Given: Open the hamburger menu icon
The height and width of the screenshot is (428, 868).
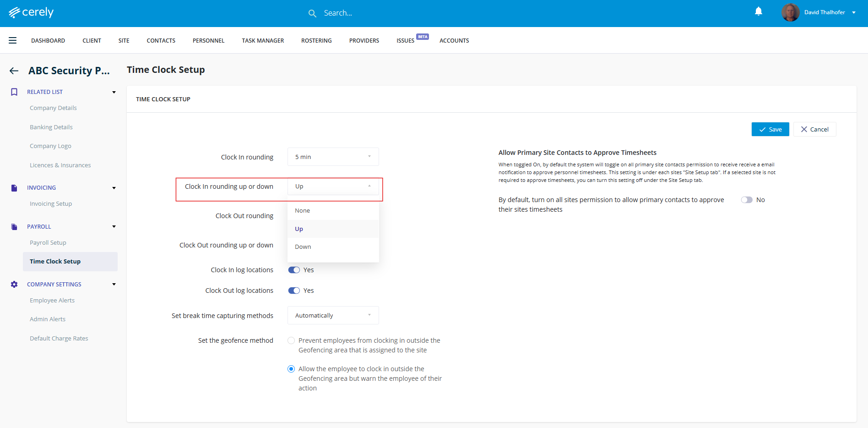Looking at the screenshot, I should pyautogui.click(x=13, y=40).
